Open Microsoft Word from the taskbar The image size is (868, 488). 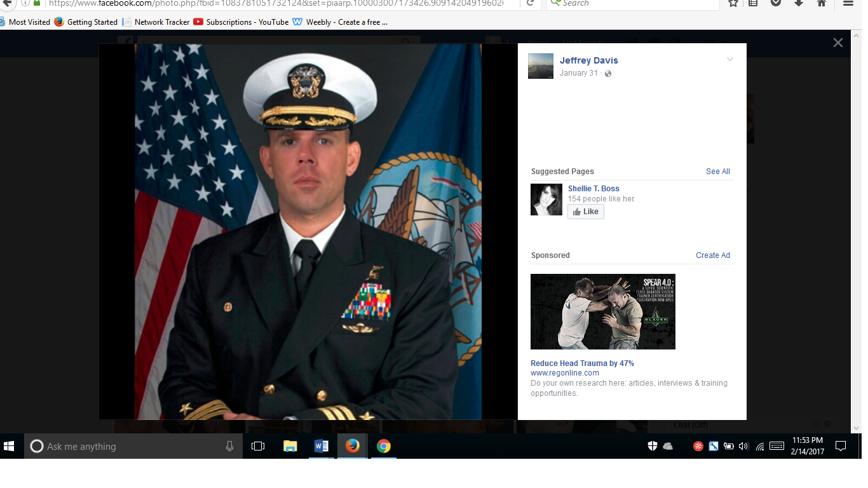pyautogui.click(x=321, y=446)
